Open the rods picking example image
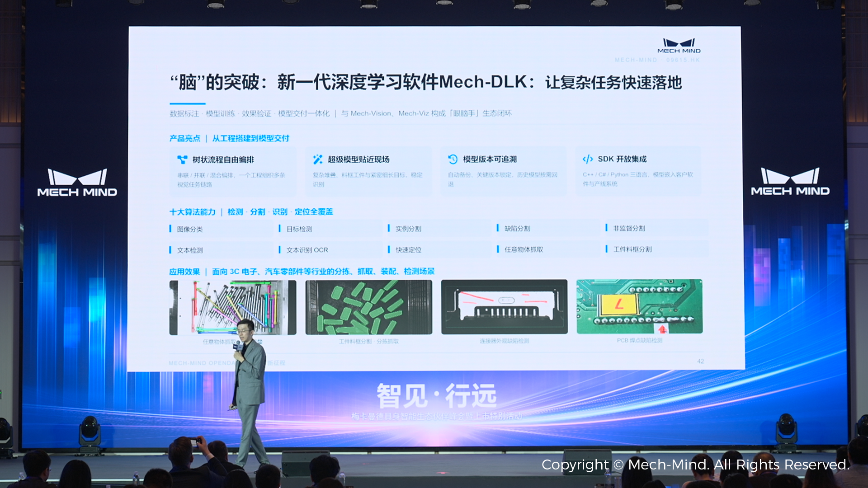Viewport: 868px width, 488px height. coord(233,307)
